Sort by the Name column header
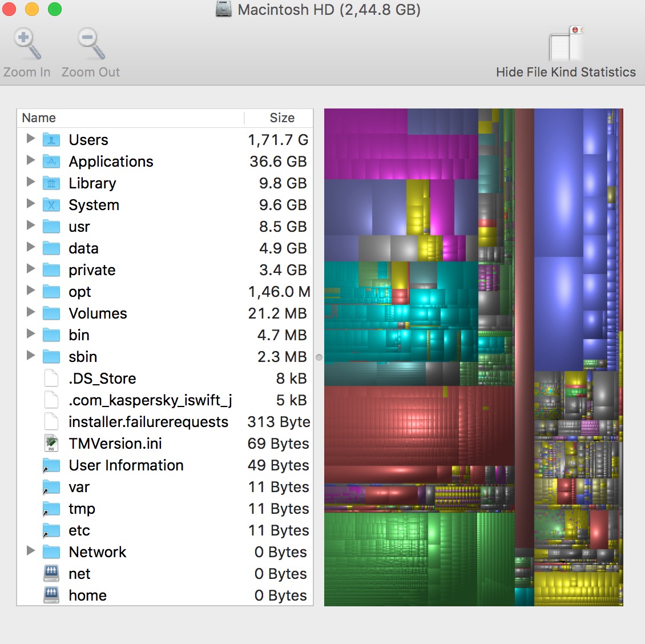Screen dimensions: 645x644 point(130,118)
